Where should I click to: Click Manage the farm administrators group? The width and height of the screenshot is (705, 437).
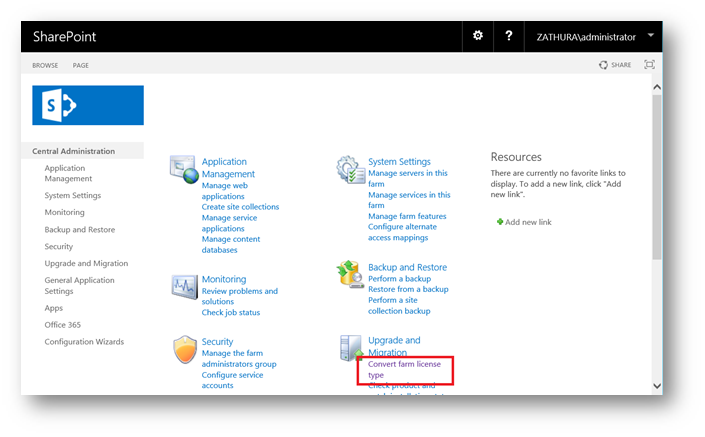pyautogui.click(x=239, y=359)
